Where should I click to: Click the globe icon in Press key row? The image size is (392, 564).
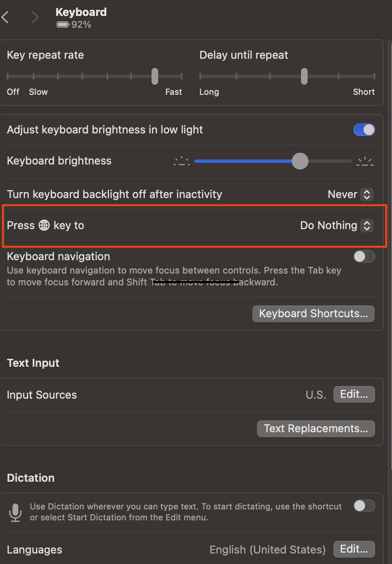pyautogui.click(x=44, y=225)
